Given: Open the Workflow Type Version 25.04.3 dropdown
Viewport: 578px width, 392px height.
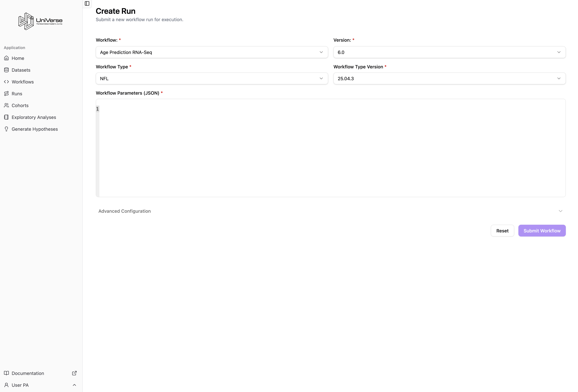Looking at the screenshot, I should pos(449,79).
